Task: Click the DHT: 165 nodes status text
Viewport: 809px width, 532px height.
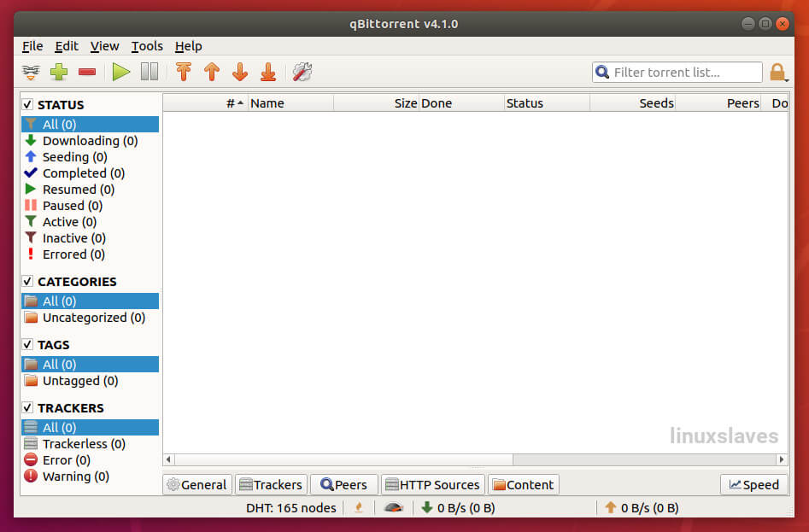Action: point(291,508)
